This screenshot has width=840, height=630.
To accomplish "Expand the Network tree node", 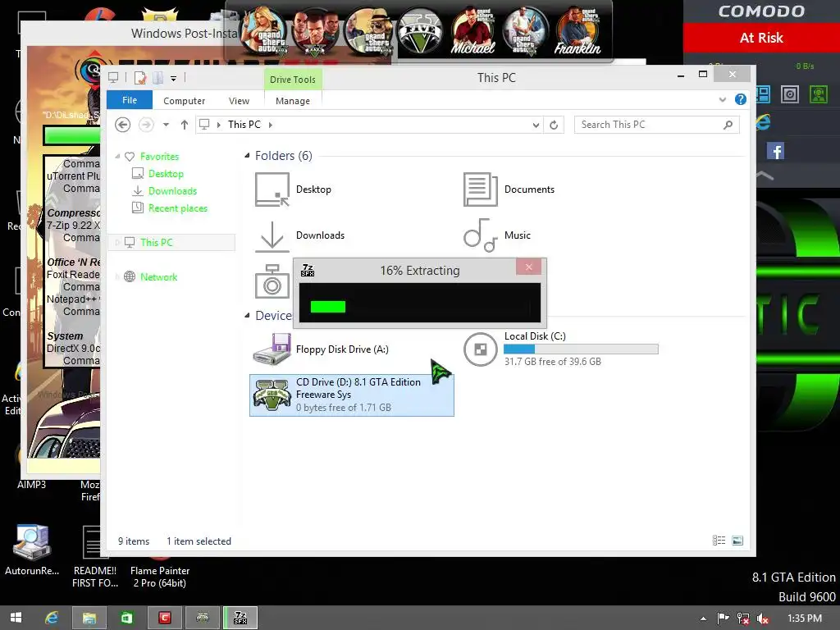I will click(116, 277).
